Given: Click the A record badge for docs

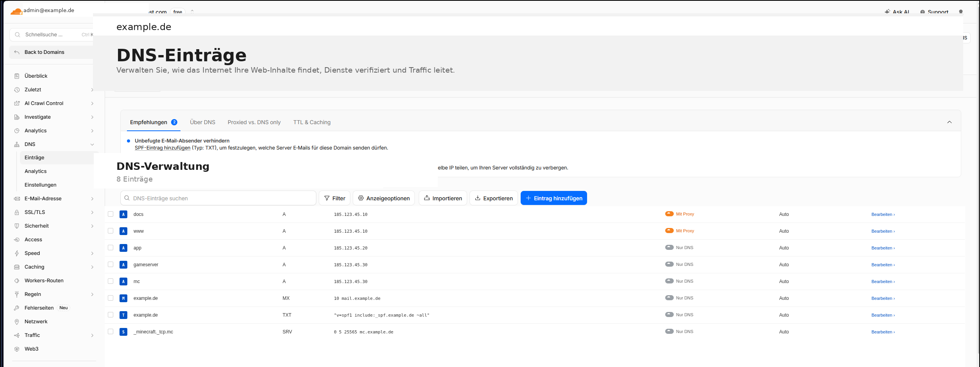Looking at the screenshot, I should pyautogui.click(x=123, y=214).
